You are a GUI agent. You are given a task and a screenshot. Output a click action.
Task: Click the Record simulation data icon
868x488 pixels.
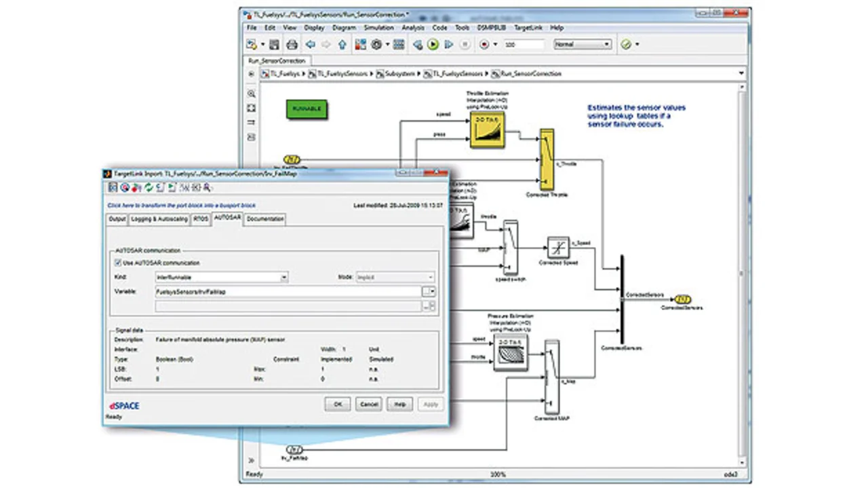point(484,44)
